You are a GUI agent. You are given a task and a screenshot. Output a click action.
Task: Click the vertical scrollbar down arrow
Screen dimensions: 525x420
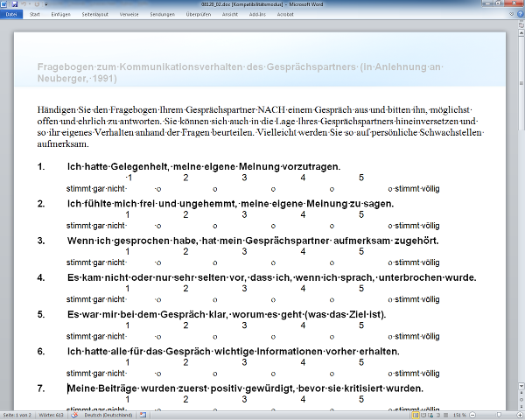pyautogui.click(x=521, y=387)
